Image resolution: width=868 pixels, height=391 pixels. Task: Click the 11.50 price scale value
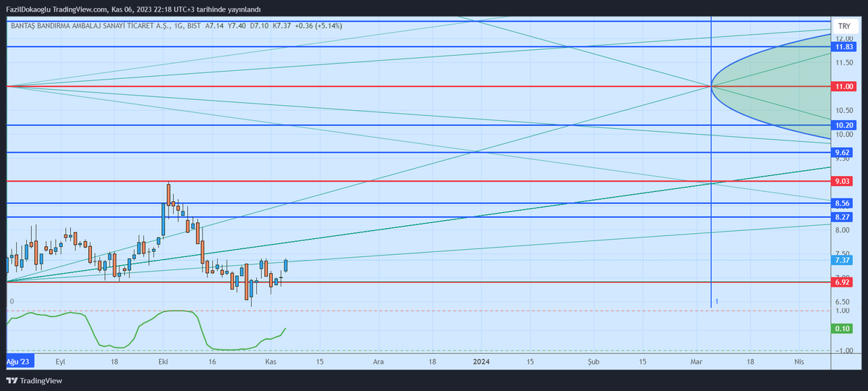[x=843, y=63]
